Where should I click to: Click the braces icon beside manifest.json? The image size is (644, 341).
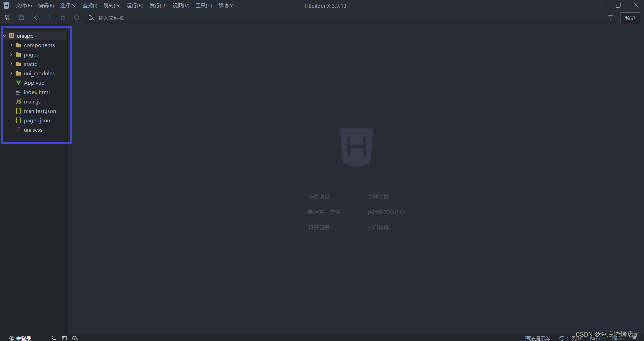point(18,111)
